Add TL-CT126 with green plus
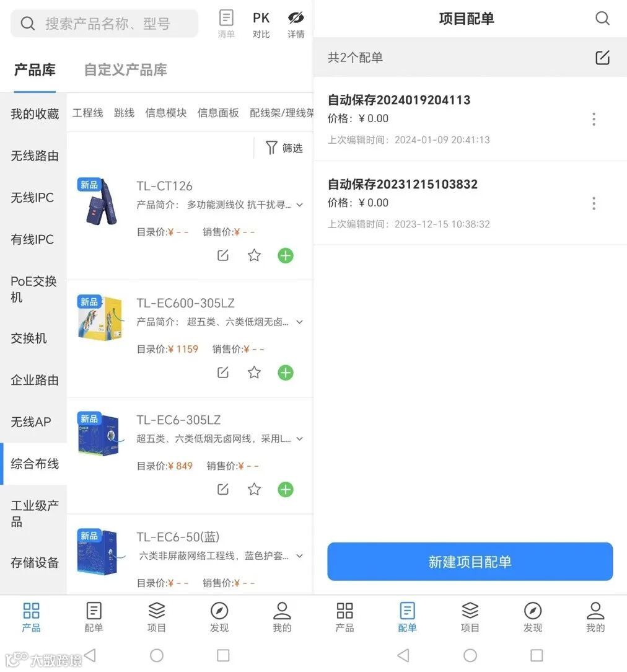627x672 pixels. coord(286,255)
